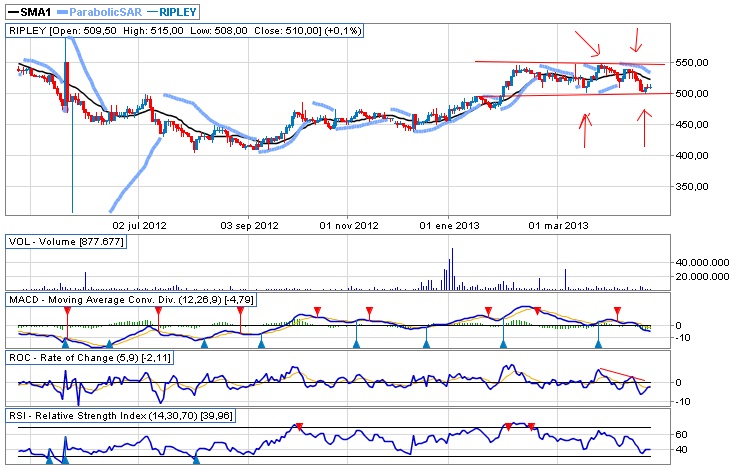Select the ROC panel 0 axis value
Image resolution: width=745 pixels, height=470 pixels.
tap(678, 383)
